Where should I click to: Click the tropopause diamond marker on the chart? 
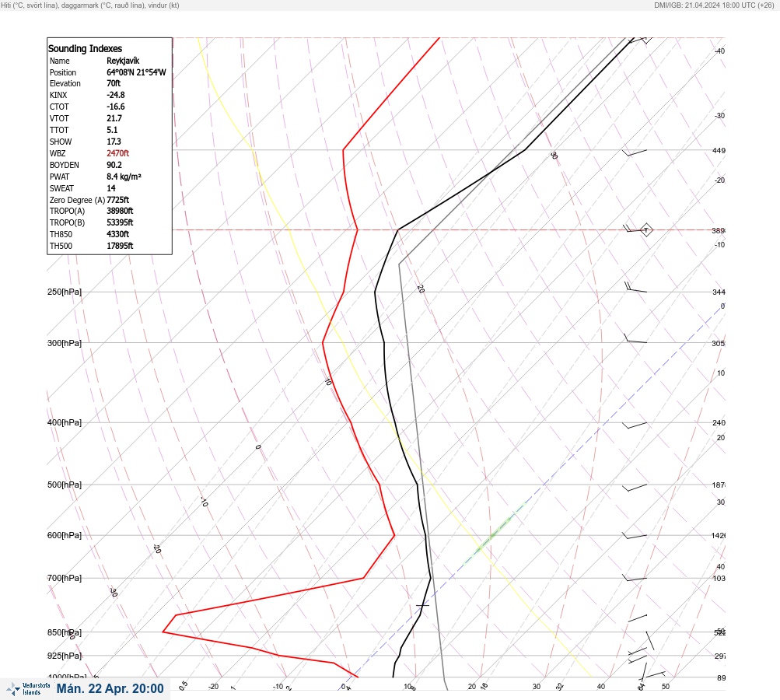click(x=645, y=230)
